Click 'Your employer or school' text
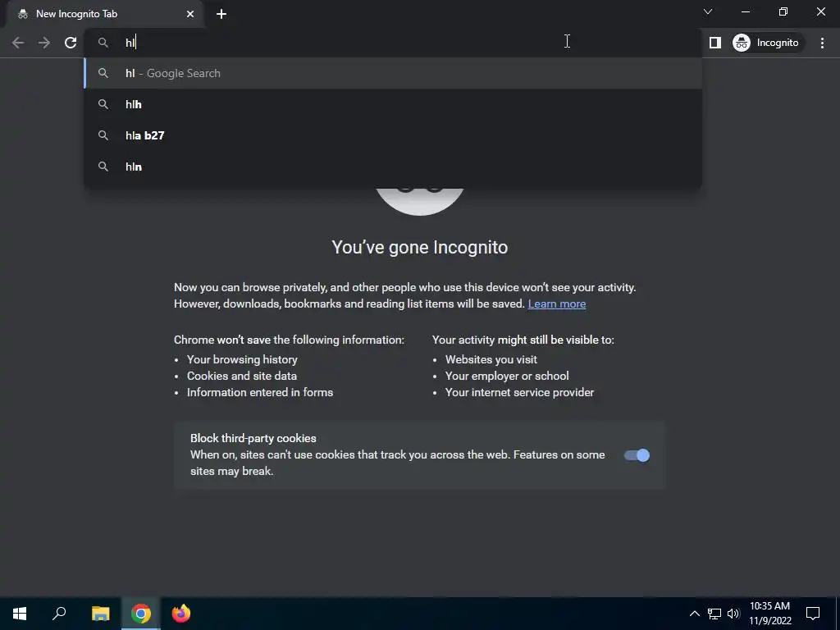 [507, 376]
